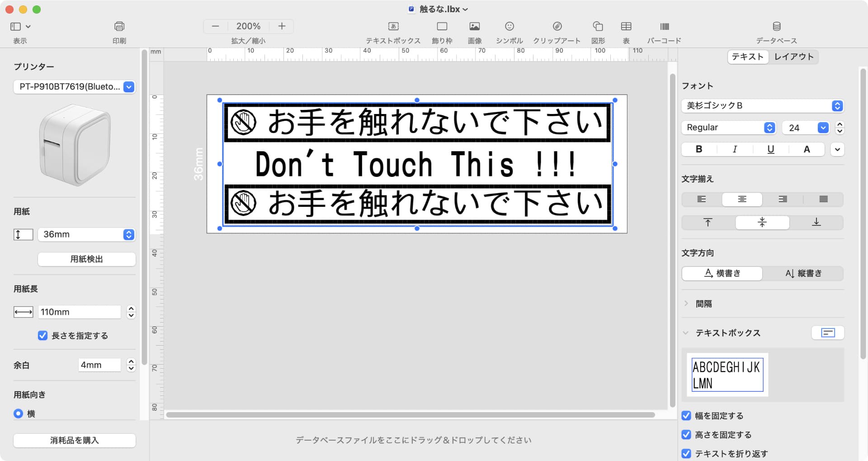Insert a text box from the toolbar
This screenshot has width=868, height=461.
coord(392,27)
